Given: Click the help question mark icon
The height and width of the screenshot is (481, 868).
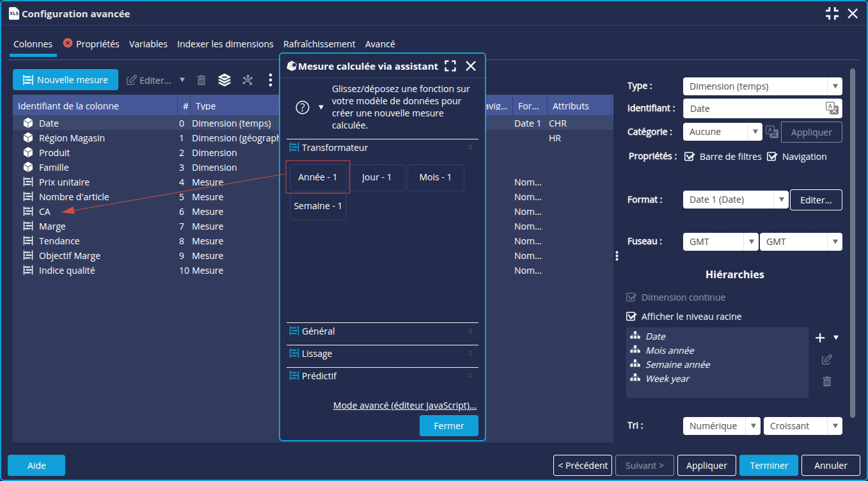Looking at the screenshot, I should pos(303,107).
